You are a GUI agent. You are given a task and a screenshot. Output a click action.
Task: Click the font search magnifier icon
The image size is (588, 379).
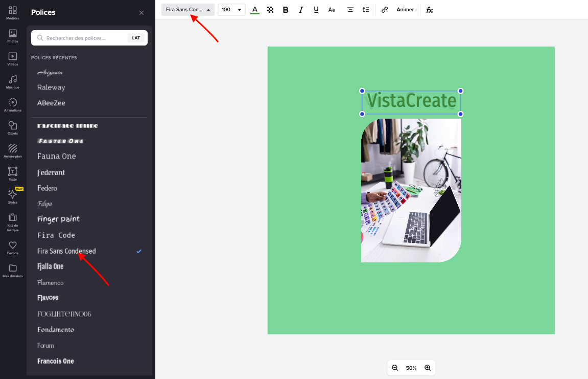coord(40,38)
